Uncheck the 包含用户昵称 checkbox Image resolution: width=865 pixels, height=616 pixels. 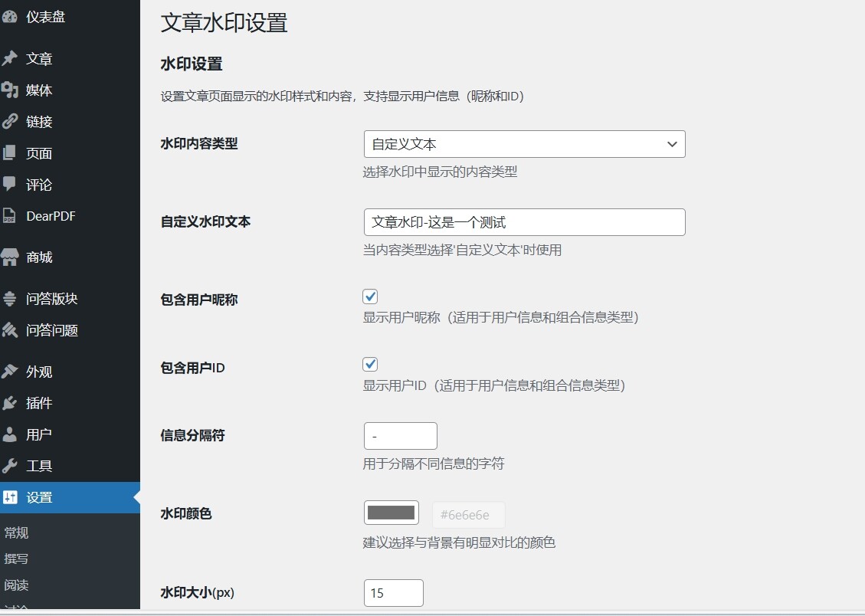[x=370, y=297]
